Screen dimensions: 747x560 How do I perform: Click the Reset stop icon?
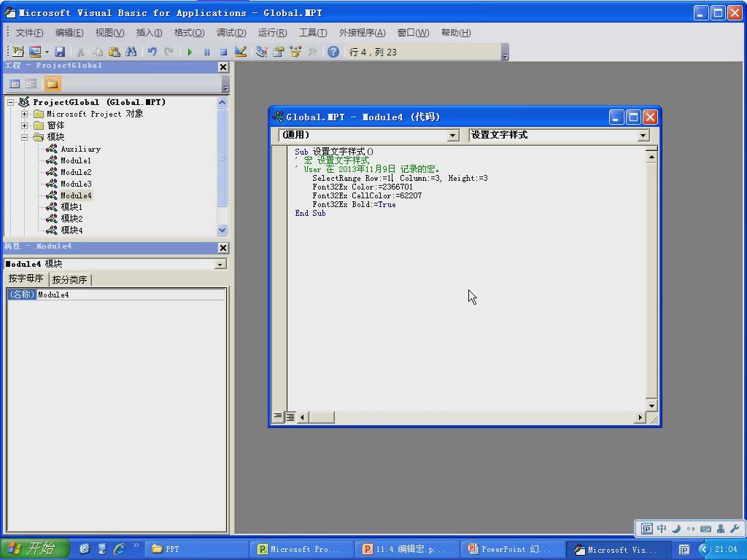pyautogui.click(x=223, y=52)
